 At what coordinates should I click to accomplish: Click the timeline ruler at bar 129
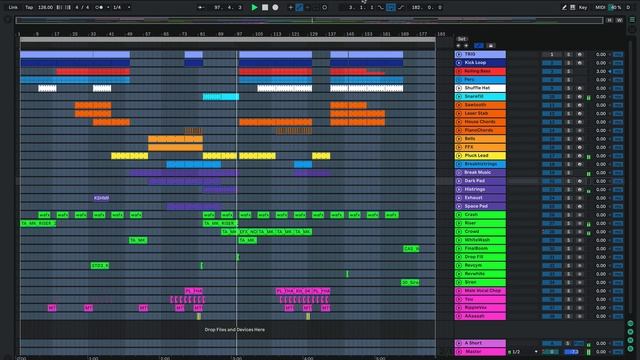pyautogui.click(x=313, y=34)
